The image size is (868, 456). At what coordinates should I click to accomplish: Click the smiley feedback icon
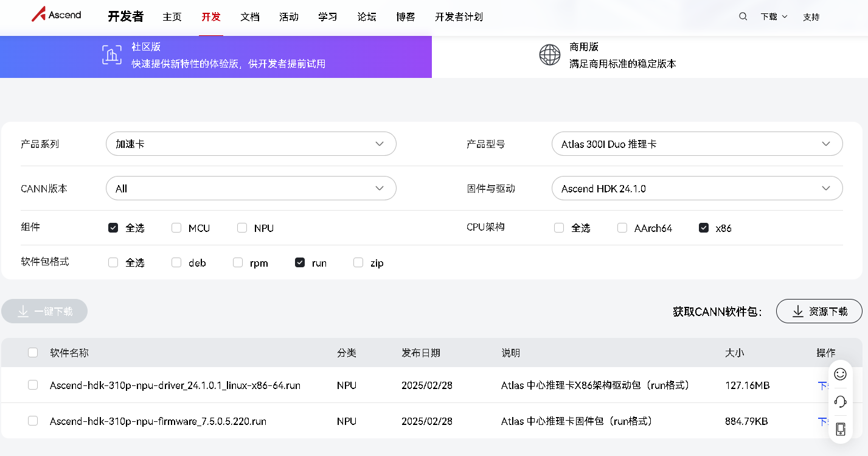point(840,374)
